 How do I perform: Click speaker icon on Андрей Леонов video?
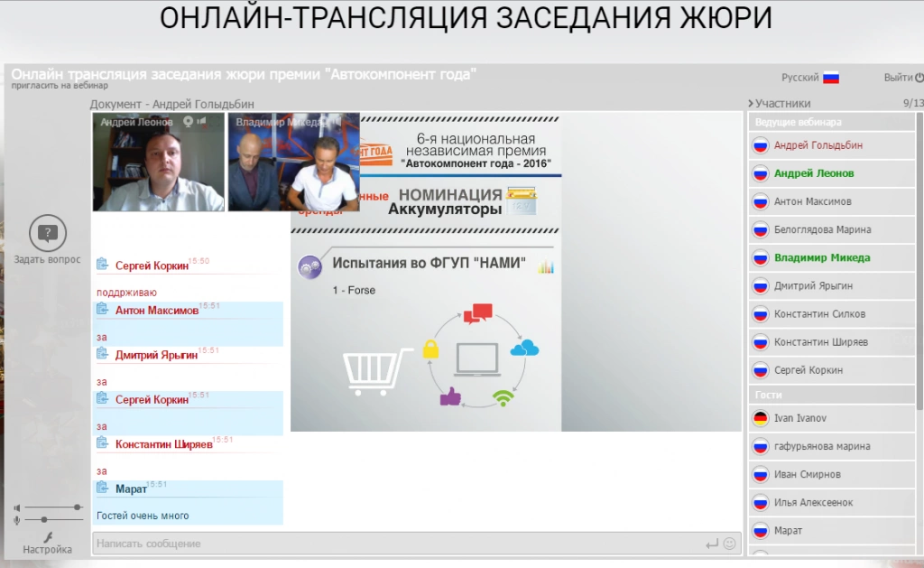[201, 122]
